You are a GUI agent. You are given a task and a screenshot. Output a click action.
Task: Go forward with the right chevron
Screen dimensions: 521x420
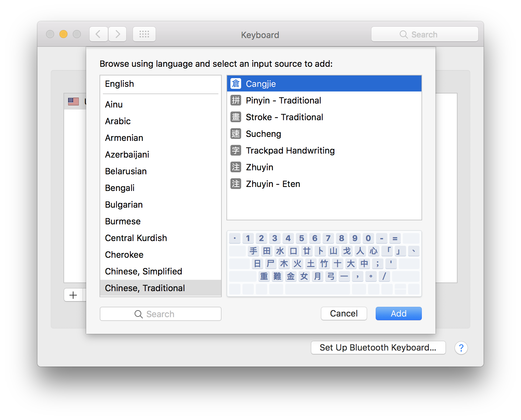pyautogui.click(x=118, y=34)
